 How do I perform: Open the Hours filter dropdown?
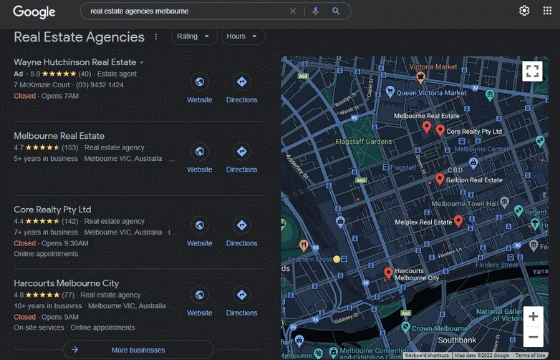pyautogui.click(x=243, y=36)
